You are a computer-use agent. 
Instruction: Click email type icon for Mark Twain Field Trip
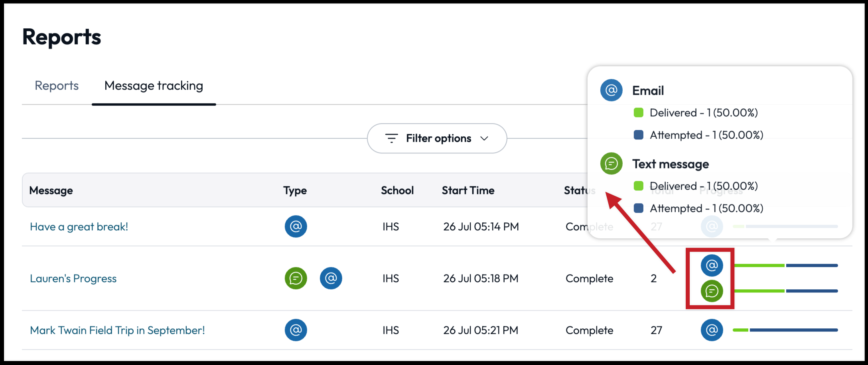click(296, 330)
